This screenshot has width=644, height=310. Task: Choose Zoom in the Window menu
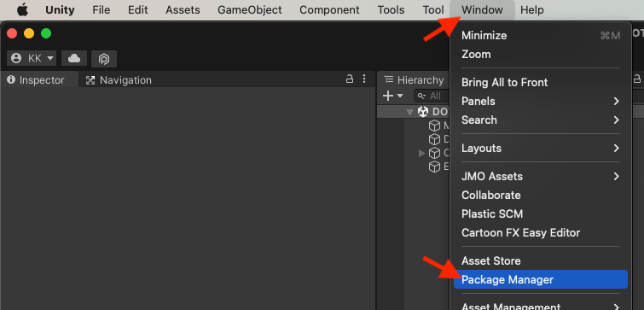541,55
